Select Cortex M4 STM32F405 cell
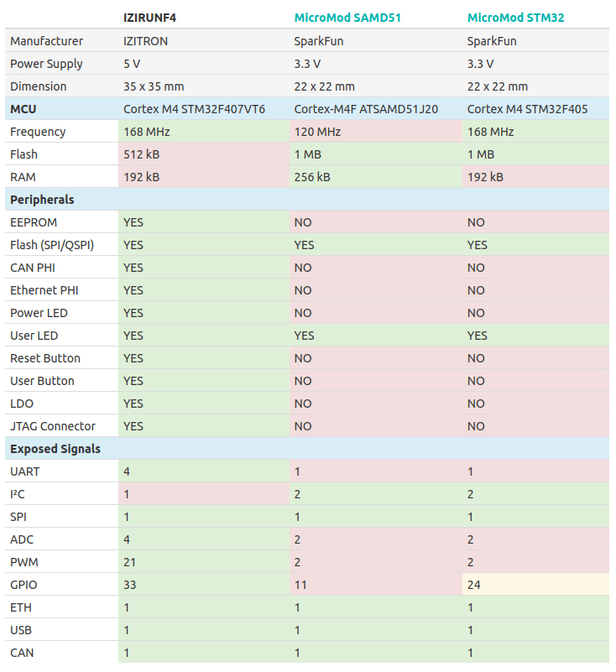 527,109
